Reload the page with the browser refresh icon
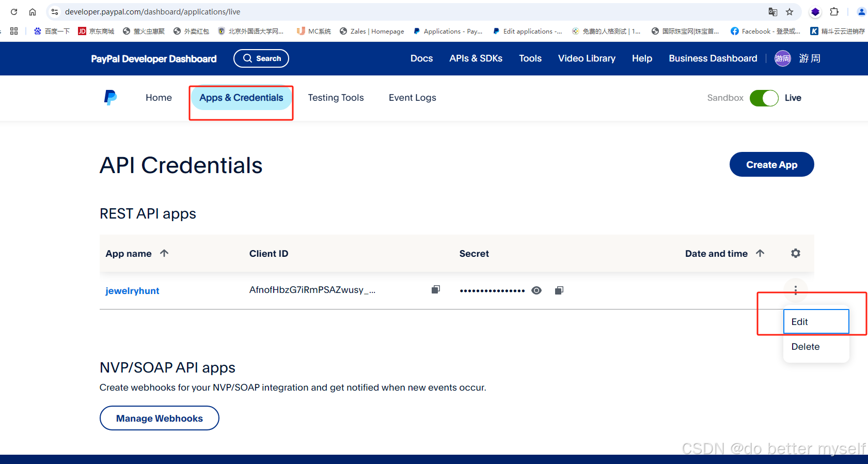The height and width of the screenshot is (464, 868). [x=14, y=12]
